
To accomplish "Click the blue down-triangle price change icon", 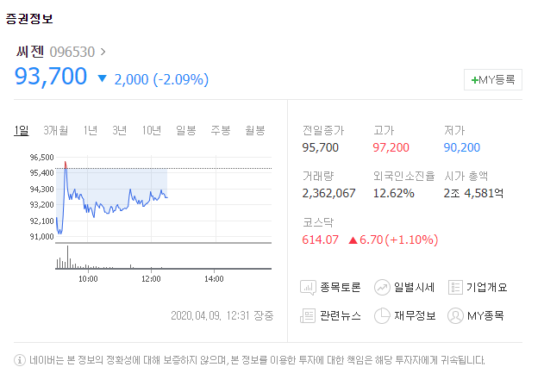I will pos(102,78).
